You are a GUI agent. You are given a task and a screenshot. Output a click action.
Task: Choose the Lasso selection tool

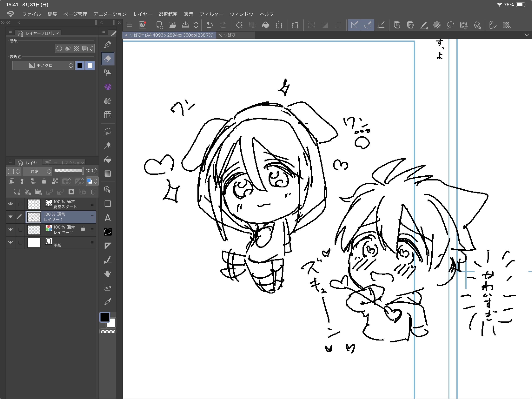(x=107, y=131)
